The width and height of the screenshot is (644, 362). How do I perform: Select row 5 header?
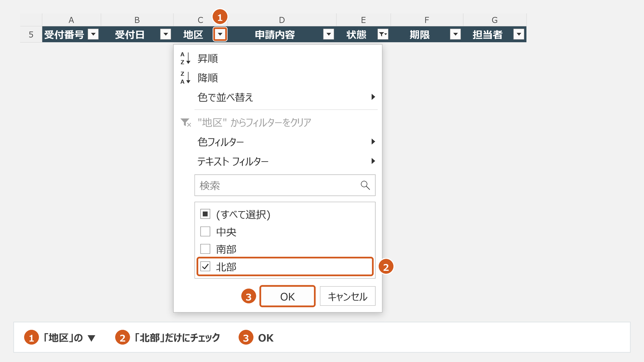(x=31, y=34)
